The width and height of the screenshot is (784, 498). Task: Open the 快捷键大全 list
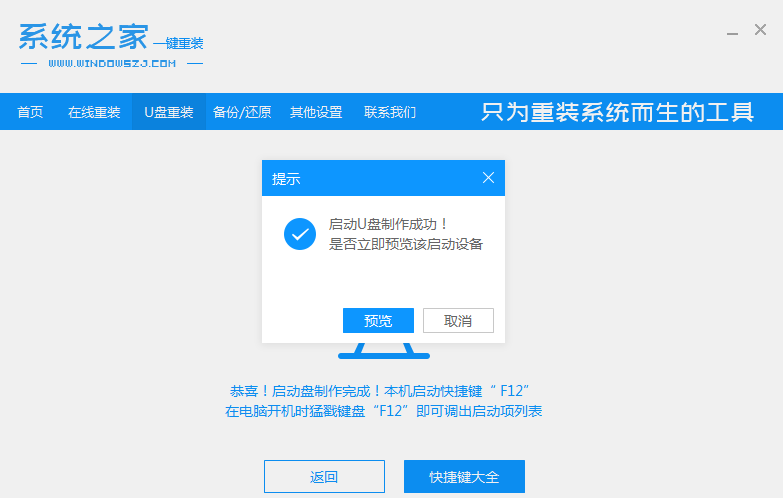(x=464, y=477)
